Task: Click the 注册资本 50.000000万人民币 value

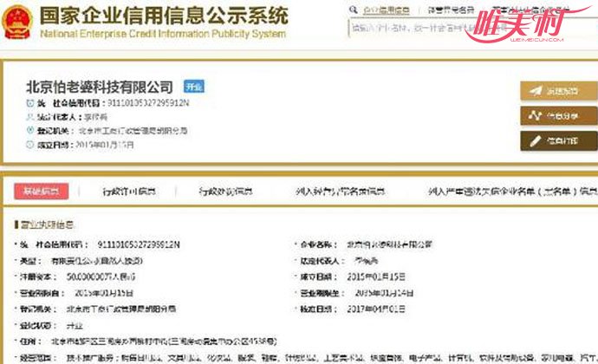Action: click(x=101, y=276)
